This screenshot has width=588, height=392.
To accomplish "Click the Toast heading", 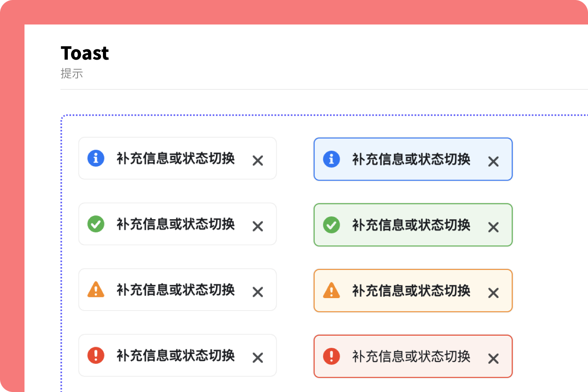I will pos(85,53).
